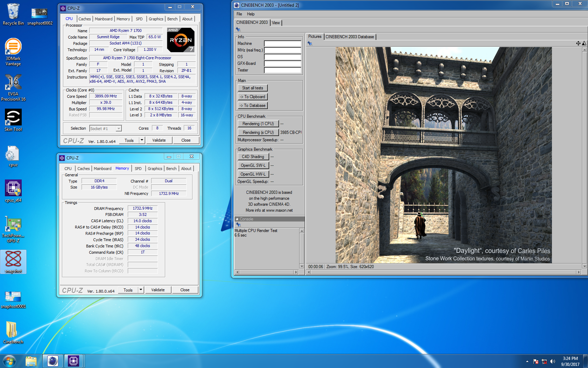Click the Windows Start orb
588x368 pixels.
click(x=9, y=361)
